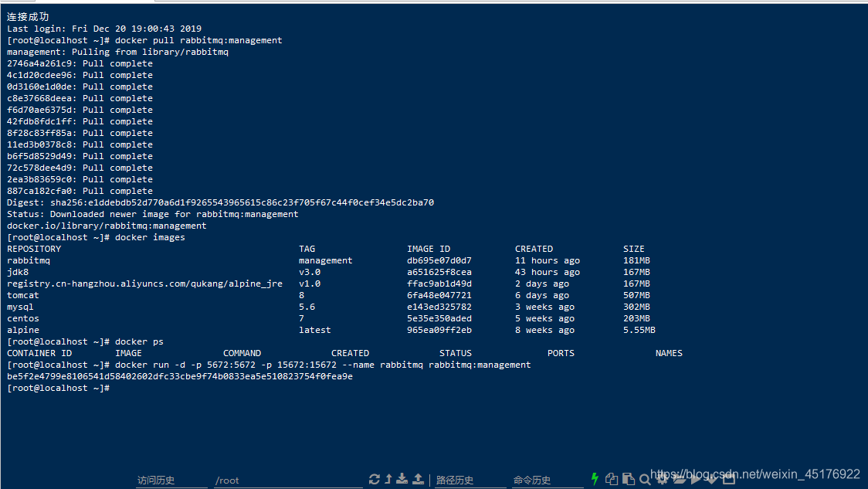Click the 5.55MB size value
The image size is (868, 489).
(639, 331)
